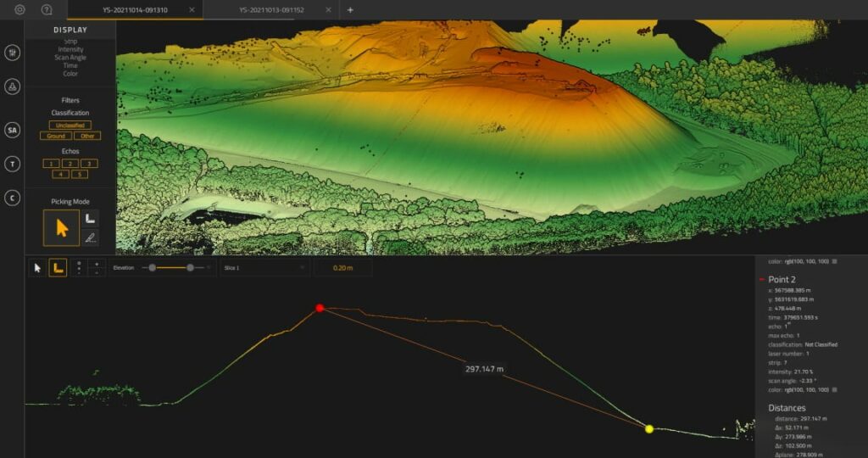The width and height of the screenshot is (868, 458).
Task: Open the display settings sliders sidebar icon
Action: (x=12, y=53)
